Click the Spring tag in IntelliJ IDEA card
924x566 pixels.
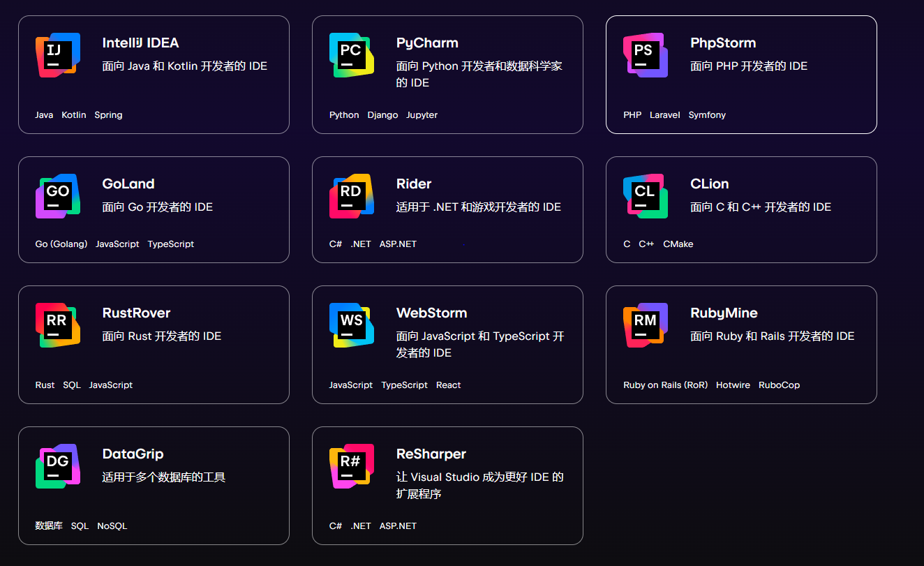pyautogui.click(x=108, y=115)
